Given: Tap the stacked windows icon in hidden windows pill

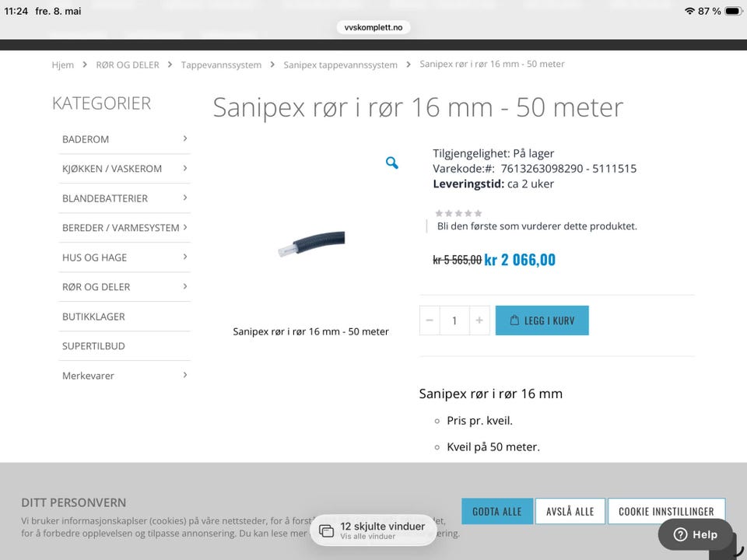Looking at the screenshot, I should coord(326,530).
